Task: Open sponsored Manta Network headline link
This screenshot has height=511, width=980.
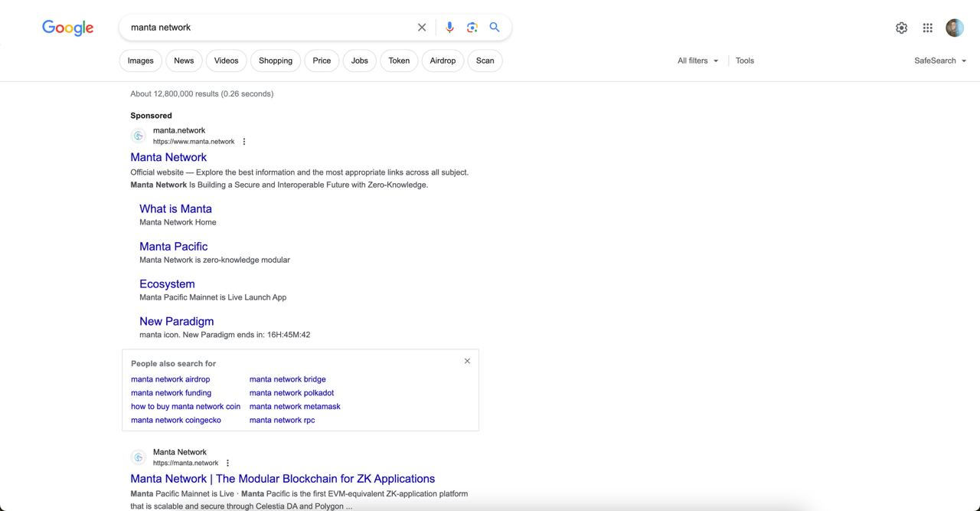Action: click(168, 157)
